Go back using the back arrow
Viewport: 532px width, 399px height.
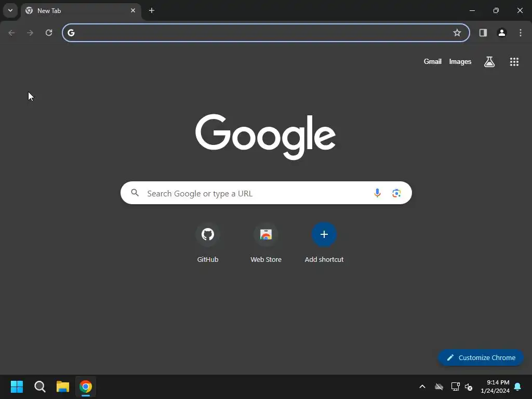tap(11, 33)
